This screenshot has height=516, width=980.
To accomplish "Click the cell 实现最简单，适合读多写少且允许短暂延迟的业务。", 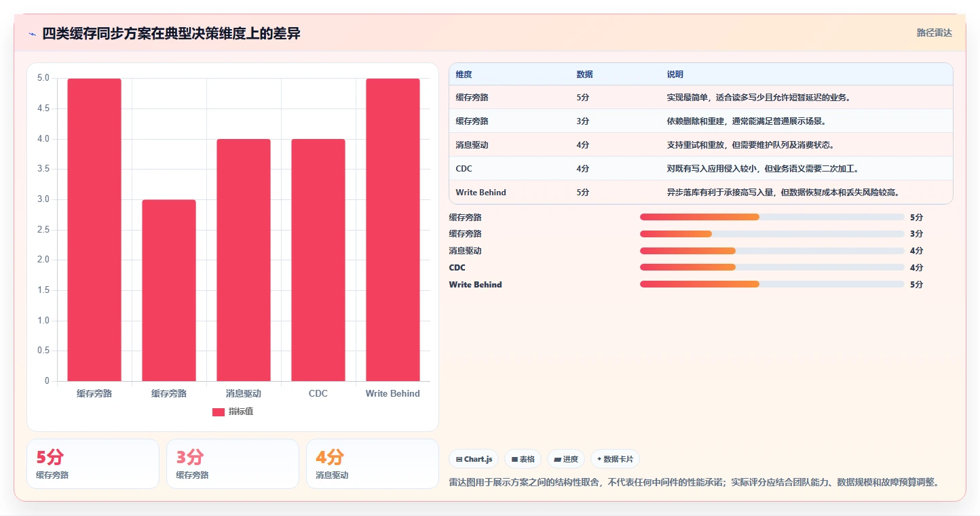I will click(759, 98).
